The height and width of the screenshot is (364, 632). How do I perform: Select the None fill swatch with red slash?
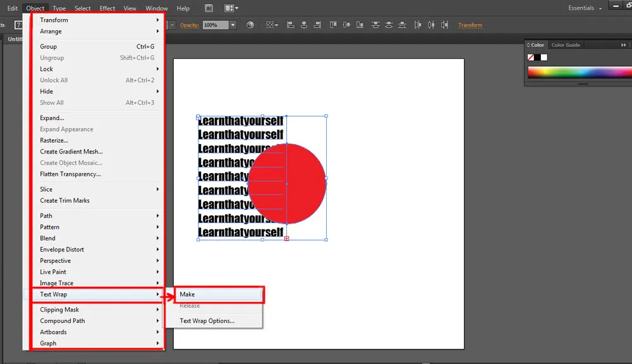click(x=530, y=58)
